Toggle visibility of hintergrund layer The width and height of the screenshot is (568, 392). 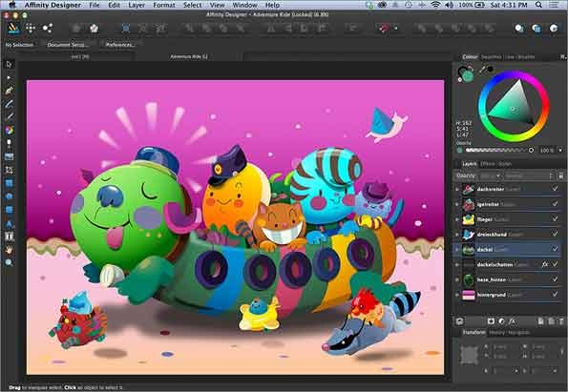click(x=555, y=295)
